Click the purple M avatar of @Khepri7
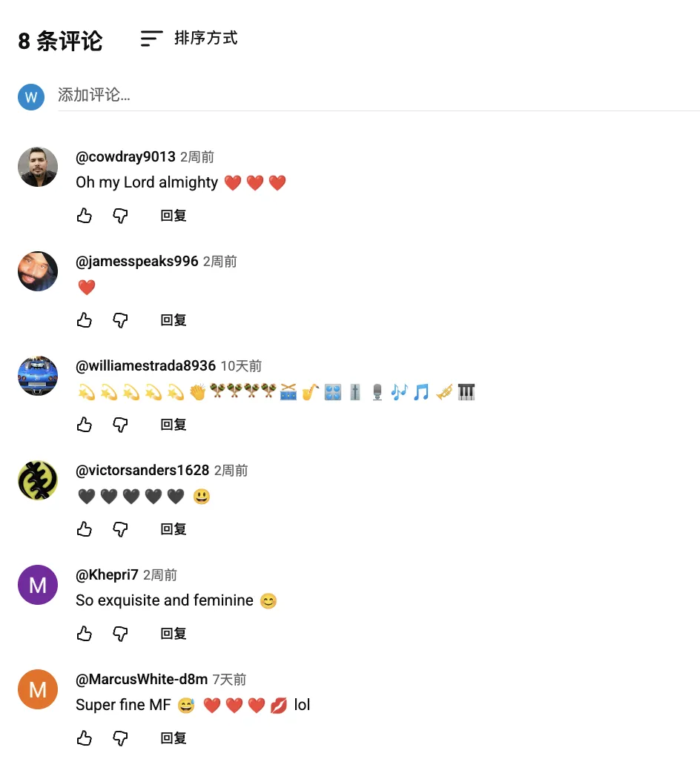Viewport: 700px width, 759px height. pos(38,585)
